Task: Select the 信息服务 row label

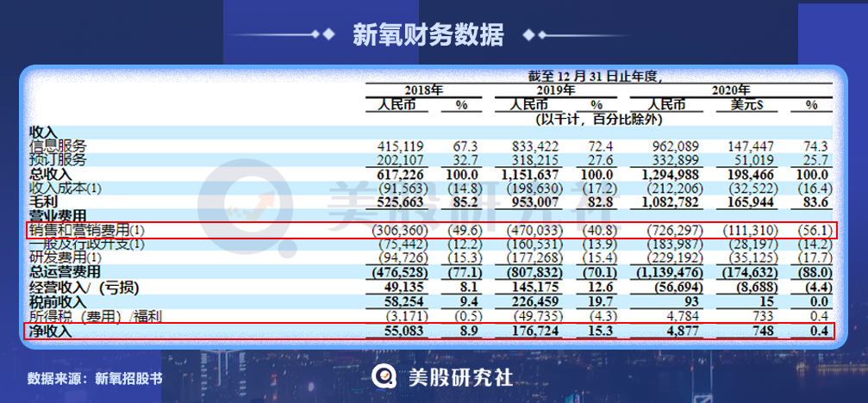Action: 58,146
